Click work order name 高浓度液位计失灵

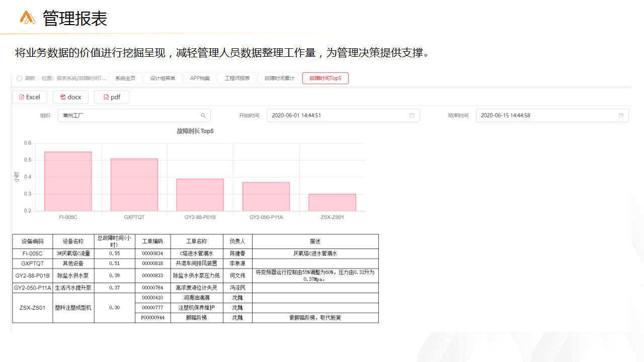click(x=197, y=288)
